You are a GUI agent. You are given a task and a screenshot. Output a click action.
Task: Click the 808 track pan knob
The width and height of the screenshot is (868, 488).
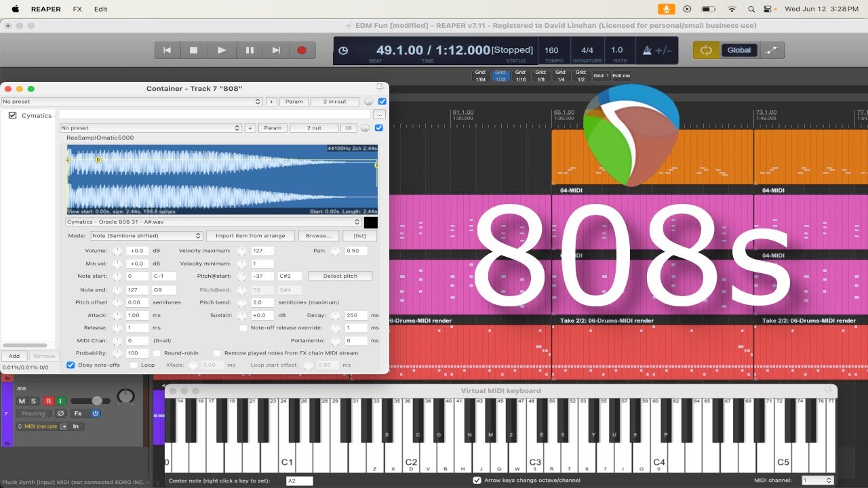click(x=125, y=396)
